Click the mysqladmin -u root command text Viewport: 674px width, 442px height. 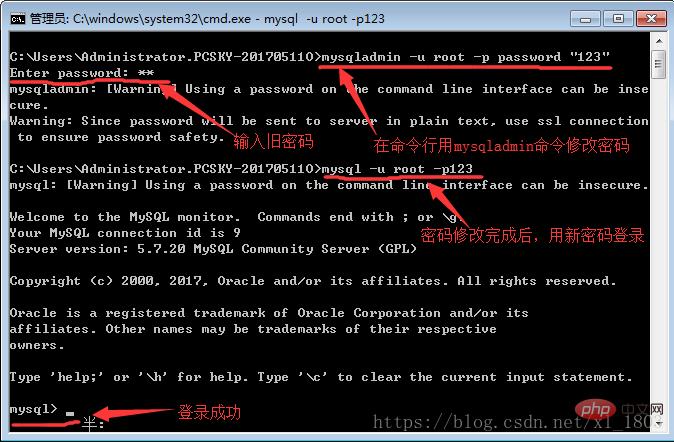(466, 57)
